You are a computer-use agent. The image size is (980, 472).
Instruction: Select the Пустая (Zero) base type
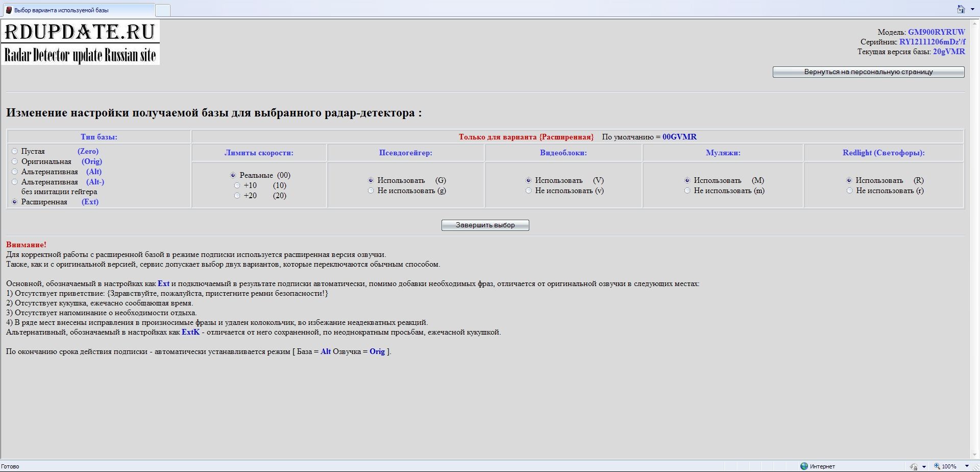coord(15,151)
